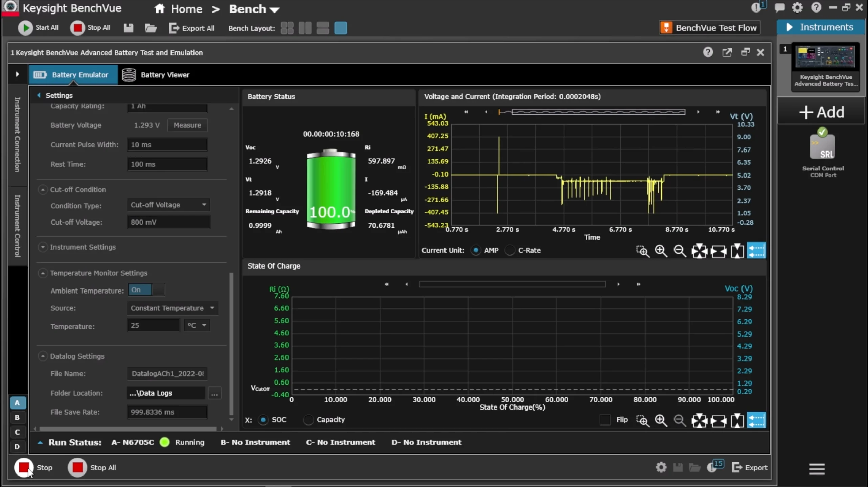Select channel A tab
This screenshot has height=487, width=868.
point(17,403)
